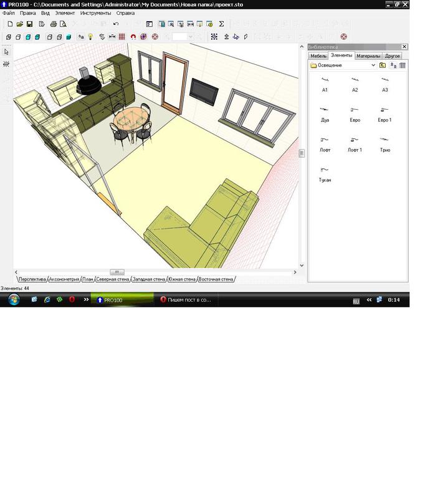This screenshot has height=480, width=448.
Task: Click the Undo arrow icon
Action: (x=116, y=24)
